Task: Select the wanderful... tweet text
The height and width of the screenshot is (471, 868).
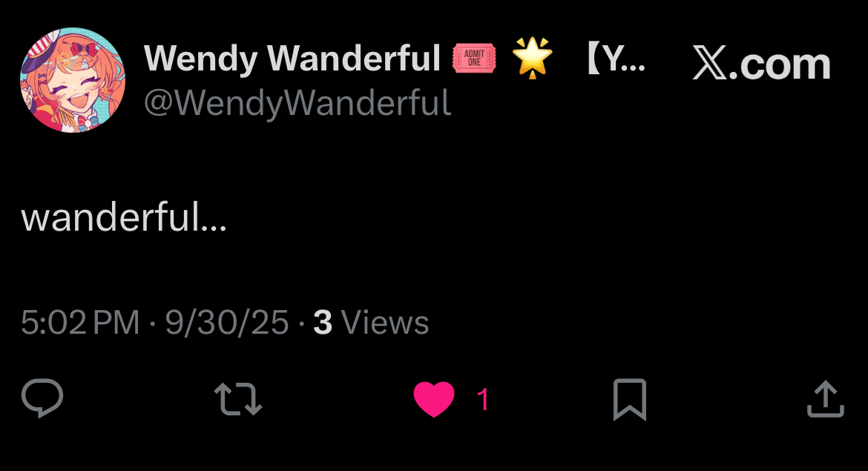Action: (124, 217)
